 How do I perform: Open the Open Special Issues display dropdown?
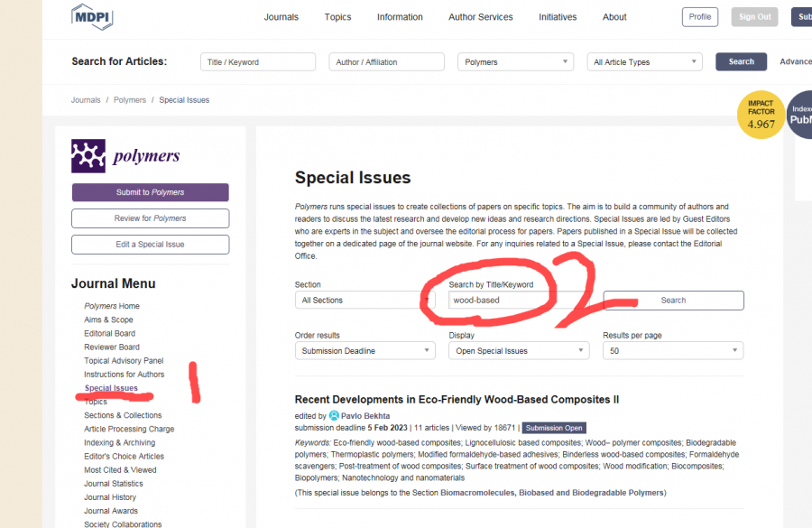518,351
